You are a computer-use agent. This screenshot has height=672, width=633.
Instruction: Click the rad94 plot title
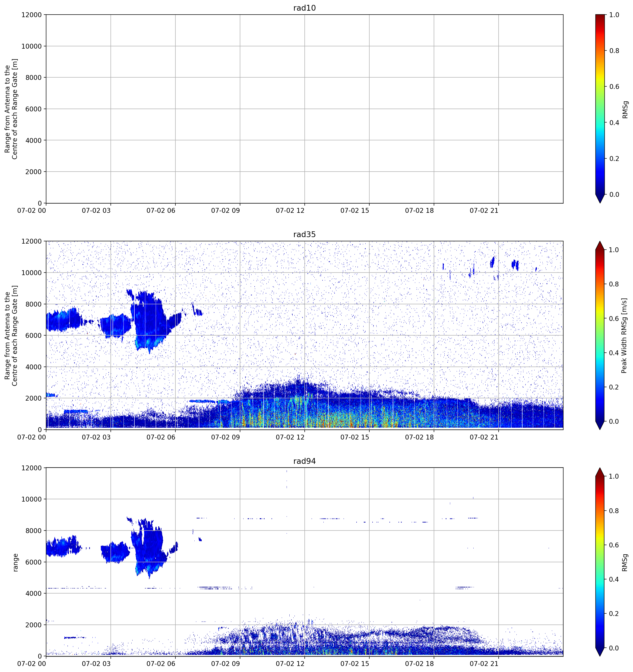(x=304, y=461)
